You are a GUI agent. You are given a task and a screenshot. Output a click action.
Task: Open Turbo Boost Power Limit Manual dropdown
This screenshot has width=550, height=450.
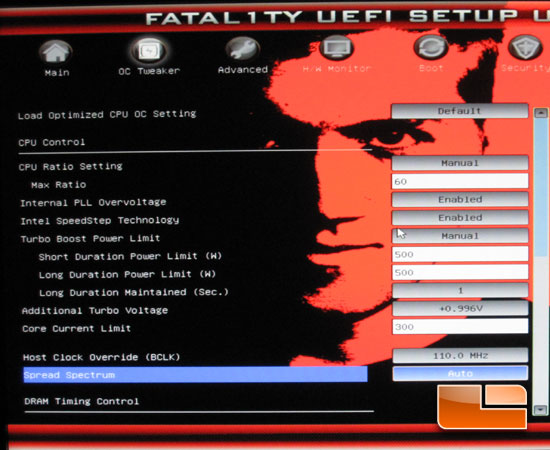460,236
